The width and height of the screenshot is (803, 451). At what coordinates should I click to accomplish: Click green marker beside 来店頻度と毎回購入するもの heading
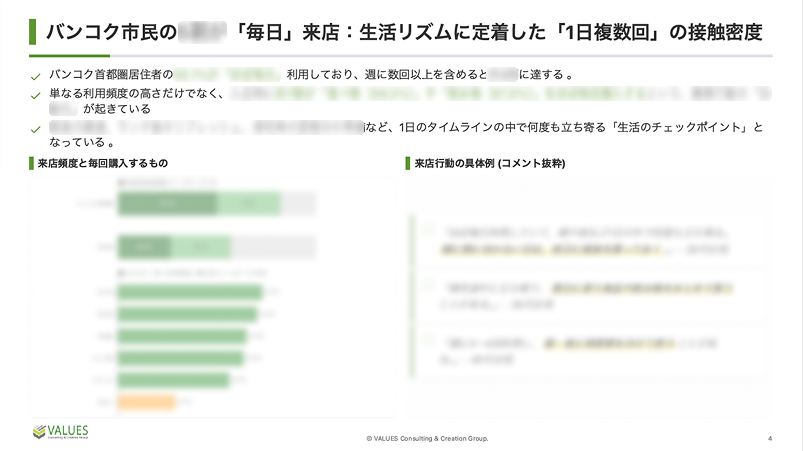33,162
